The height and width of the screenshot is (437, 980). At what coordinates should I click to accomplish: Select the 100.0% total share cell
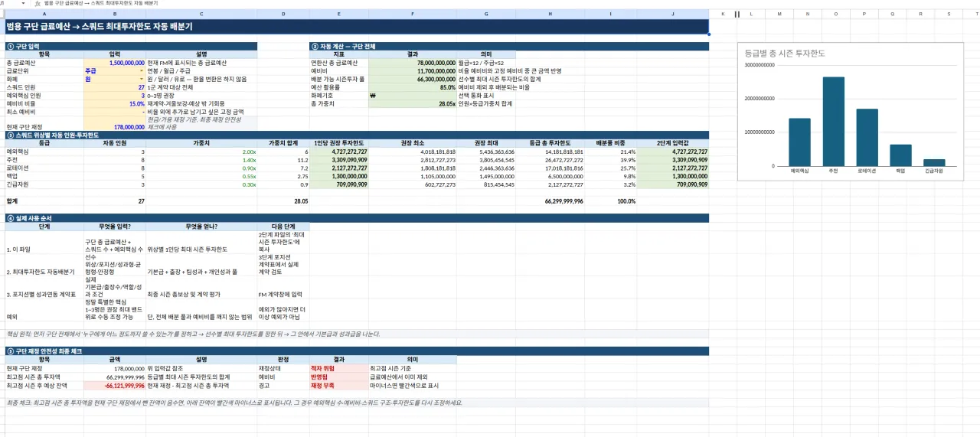point(611,201)
